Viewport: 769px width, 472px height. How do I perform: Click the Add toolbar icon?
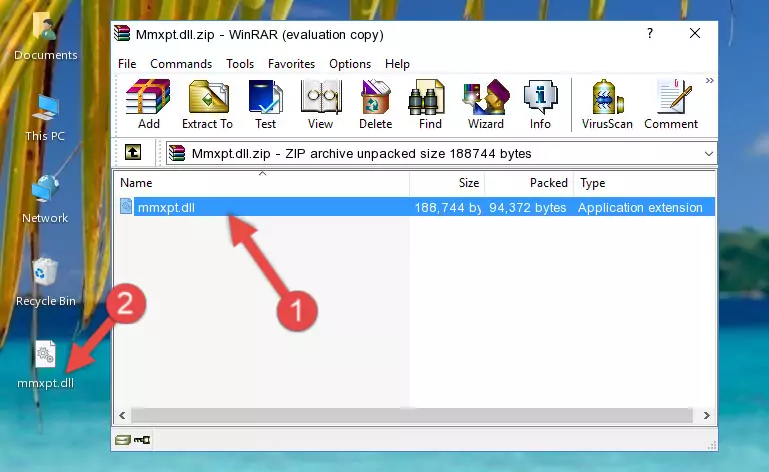(x=148, y=105)
